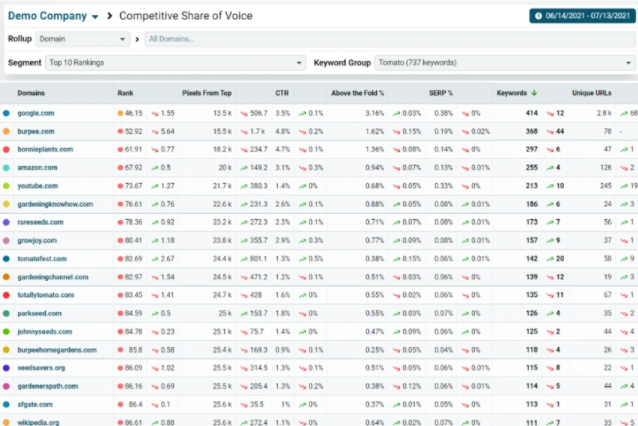Select unique URLs value 2.8 k for google.com
The image size is (638, 426).
[604, 113]
